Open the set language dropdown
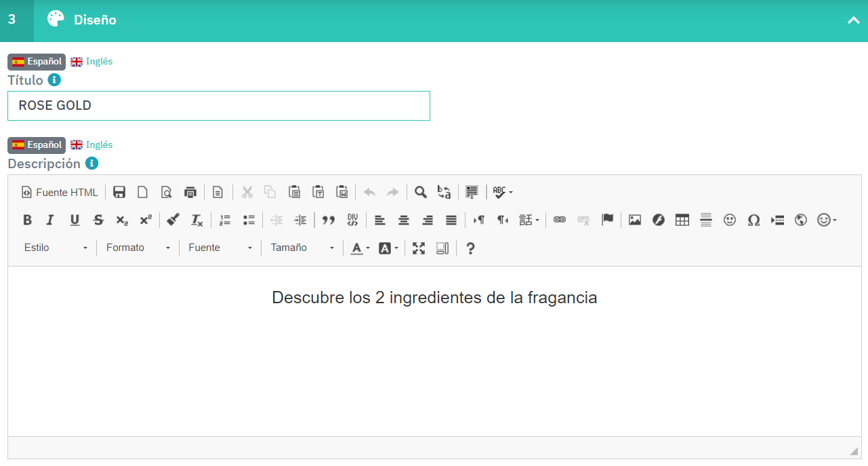This screenshot has height=466, width=868. 529,220
